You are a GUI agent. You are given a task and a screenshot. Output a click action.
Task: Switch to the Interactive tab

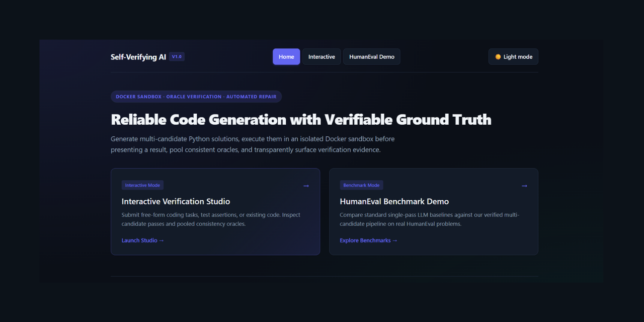point(321,57)
